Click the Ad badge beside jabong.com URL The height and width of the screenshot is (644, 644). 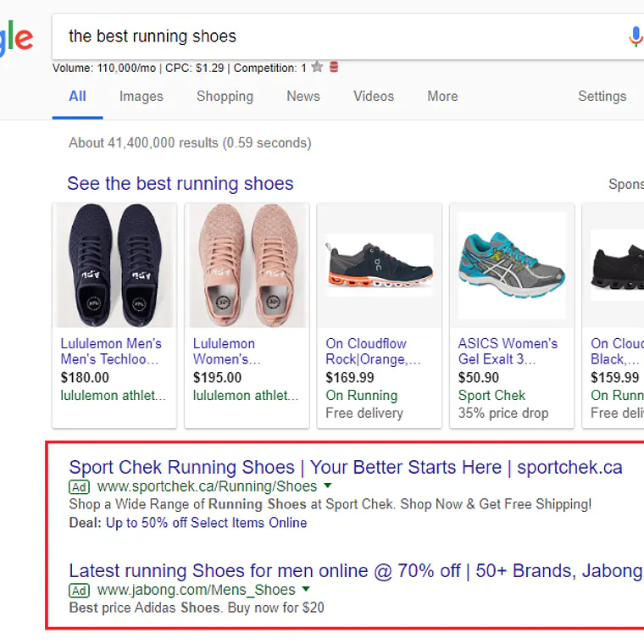pos(79,591)
